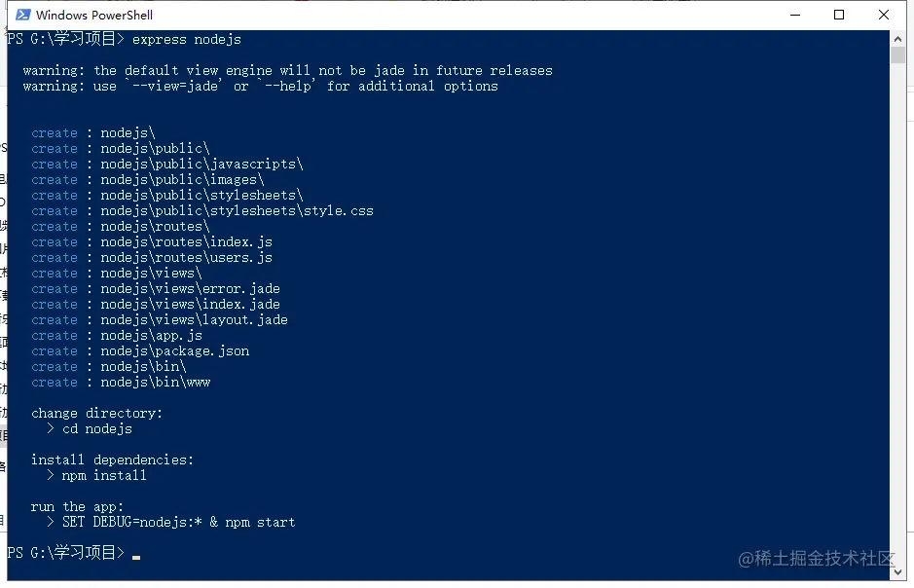The image size is (914, 588).
Task: Click the 'SET DEBUG=nodejs:* & npm start' line
Action: coord(178,522)
